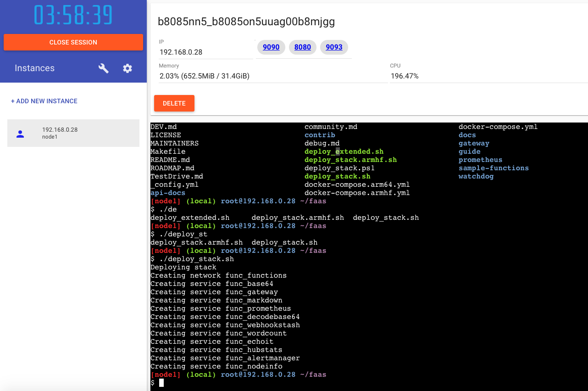Click 'Creating service func_echoit' line
The image size is (588, 391).
point(212,341)
